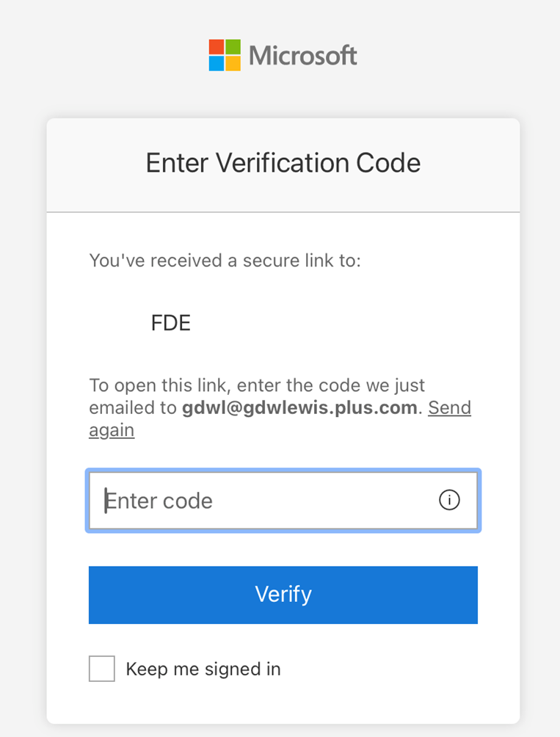
Task: Focus the Enter code input field
Action: click(283, 501)
